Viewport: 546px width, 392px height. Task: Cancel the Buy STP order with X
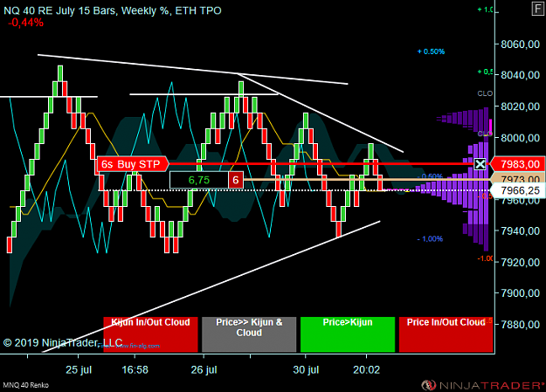point(480,164)
